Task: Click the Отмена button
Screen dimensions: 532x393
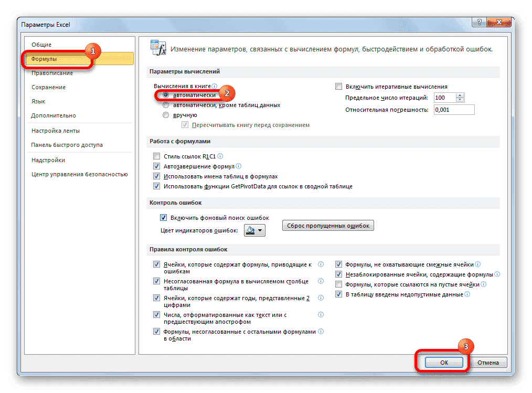Action: coord(488,362)
